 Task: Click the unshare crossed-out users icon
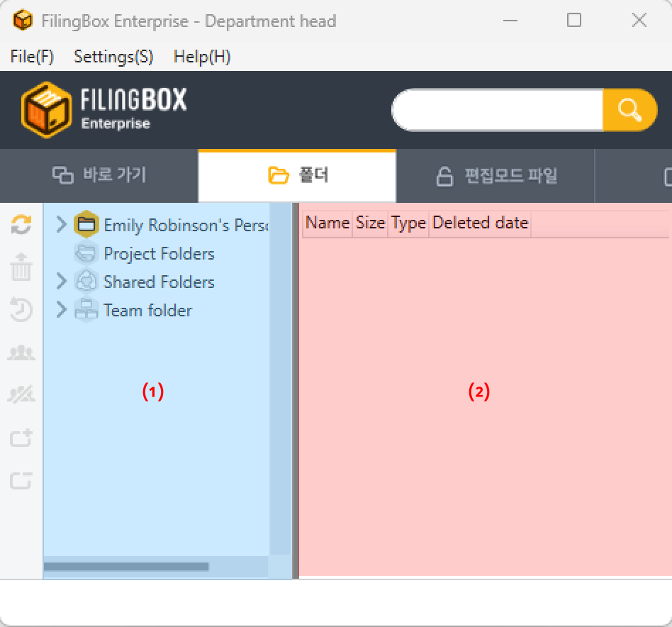(21, 395)
